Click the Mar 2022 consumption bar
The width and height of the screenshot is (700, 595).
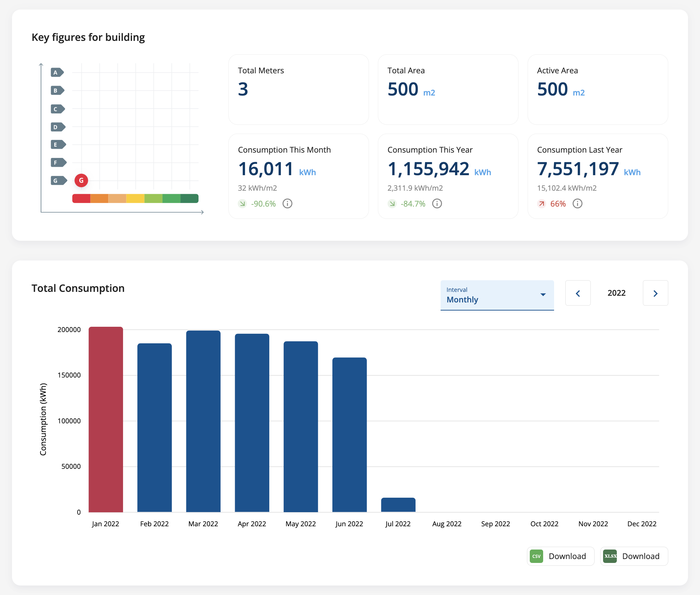(203, 421)
